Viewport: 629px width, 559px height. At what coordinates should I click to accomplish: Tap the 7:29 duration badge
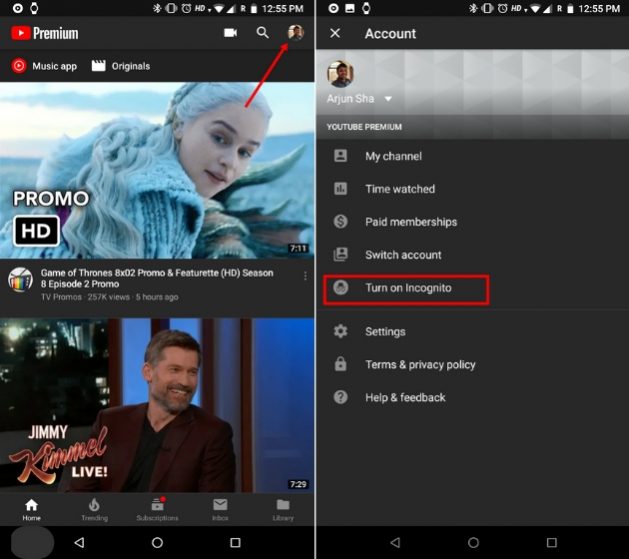coord(298,484)
